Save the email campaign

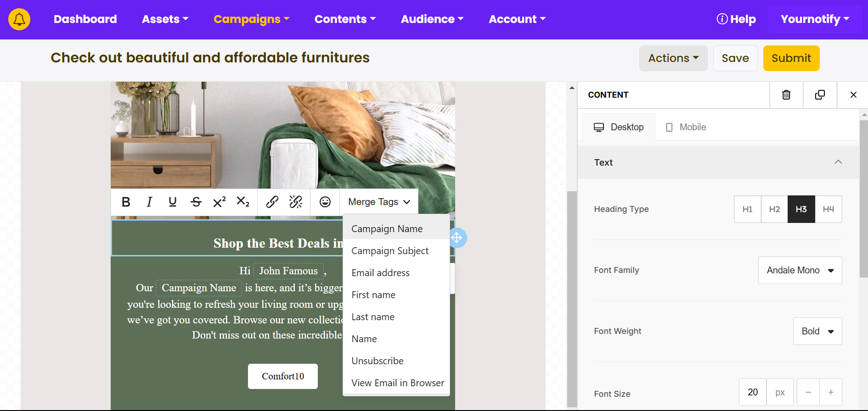coord(735,58)
